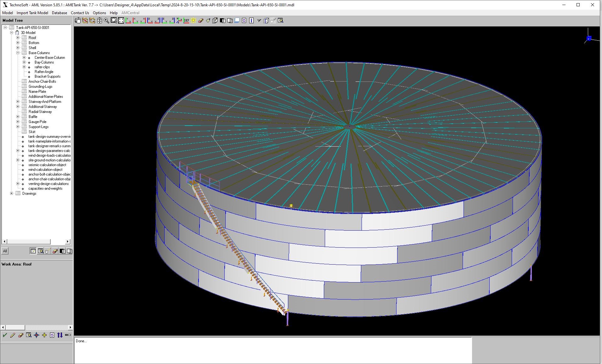Click the blue layered sheets icon
602x364 pixels.
click(237, 20)
